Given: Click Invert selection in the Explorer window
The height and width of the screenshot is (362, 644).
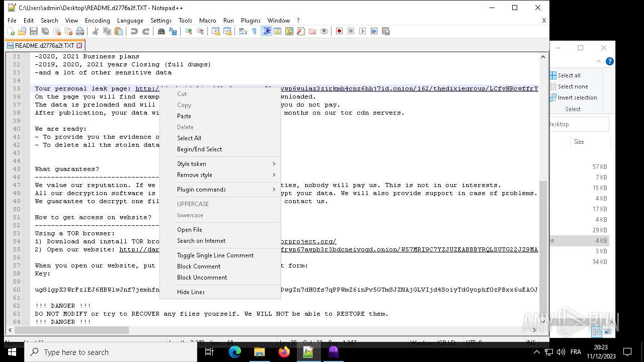Looking at the screenshot, I should [573, 98].
